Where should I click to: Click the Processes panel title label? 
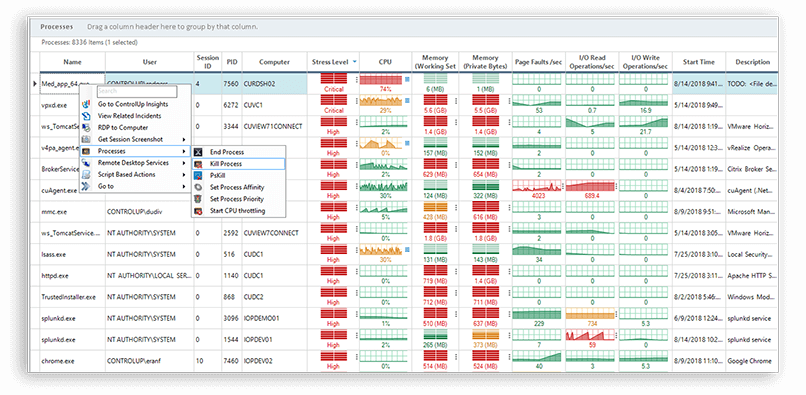(57, 27)
